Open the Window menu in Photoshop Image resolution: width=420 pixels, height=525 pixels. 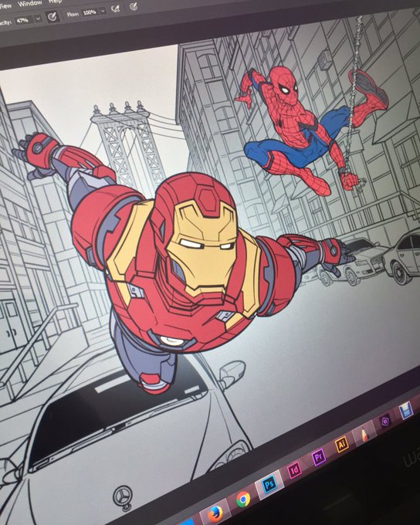click(30, 4)
